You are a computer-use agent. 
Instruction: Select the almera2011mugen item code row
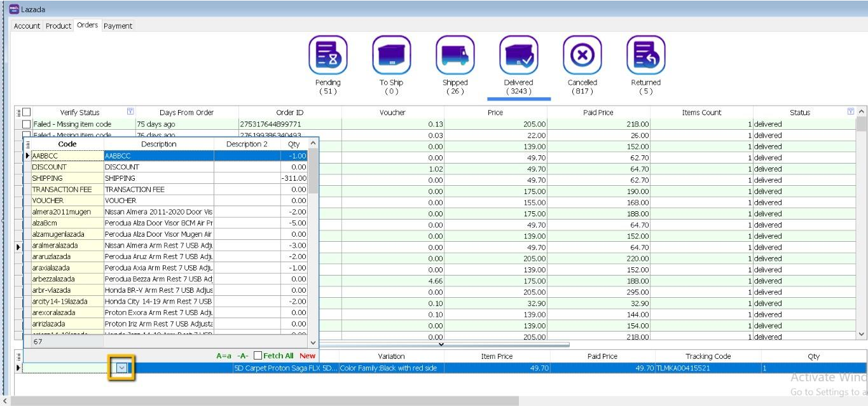click(x=61, y=212)
